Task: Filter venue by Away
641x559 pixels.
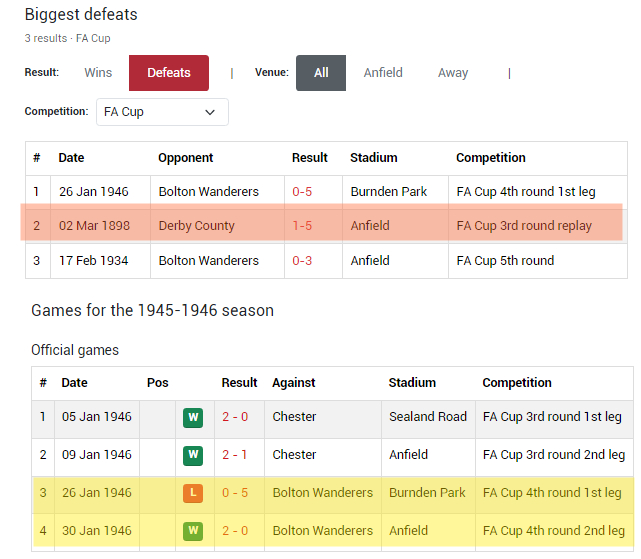Action: 453,73
